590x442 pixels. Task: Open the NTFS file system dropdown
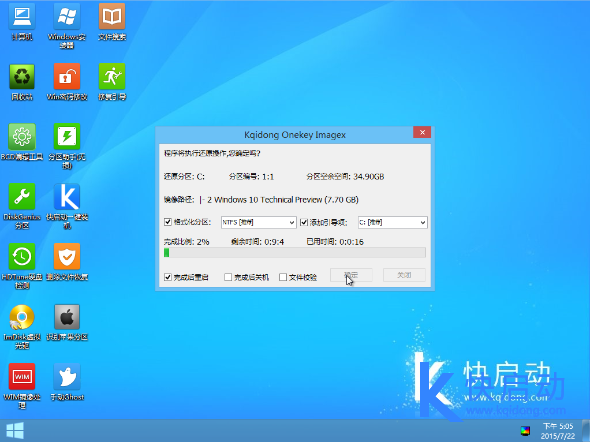tap(259, 222)
